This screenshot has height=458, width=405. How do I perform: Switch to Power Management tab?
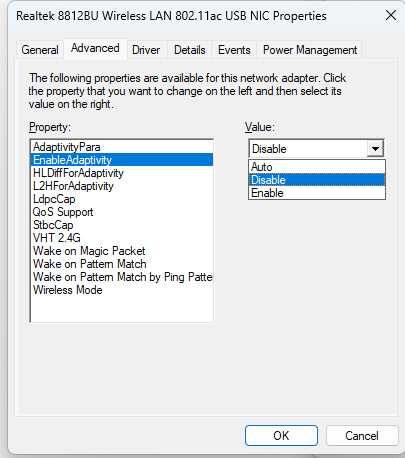(310, 50)
